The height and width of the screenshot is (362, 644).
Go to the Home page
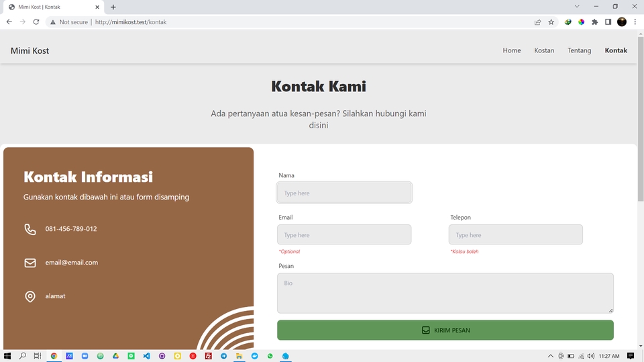pos(512,50)
